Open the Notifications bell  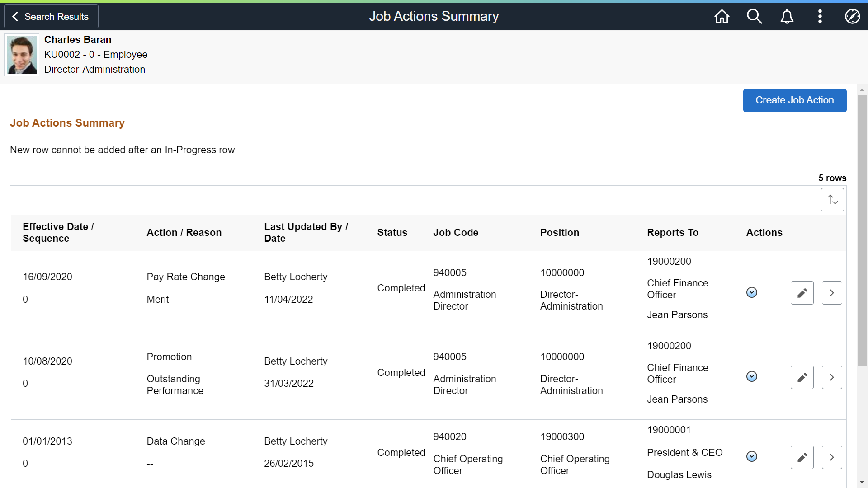coord(787,17)
